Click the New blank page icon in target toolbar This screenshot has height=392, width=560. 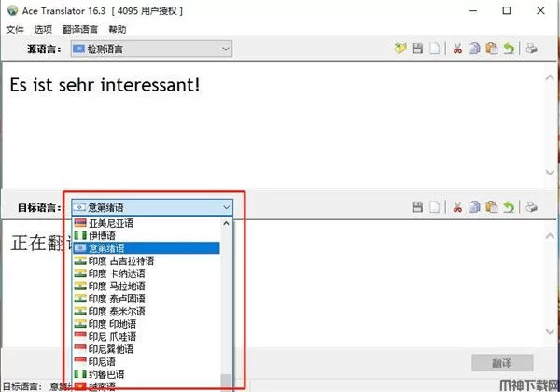(434, 206)
